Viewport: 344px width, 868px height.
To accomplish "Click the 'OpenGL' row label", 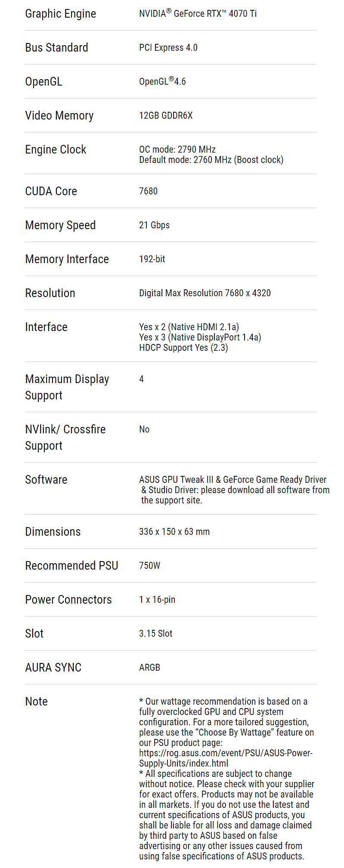I will point(44,82).
